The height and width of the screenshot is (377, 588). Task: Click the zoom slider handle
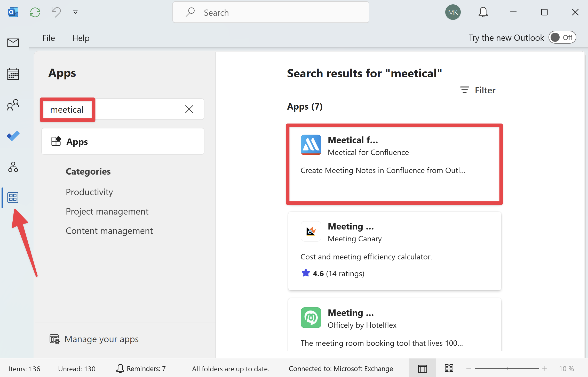[x=507, y=368]
